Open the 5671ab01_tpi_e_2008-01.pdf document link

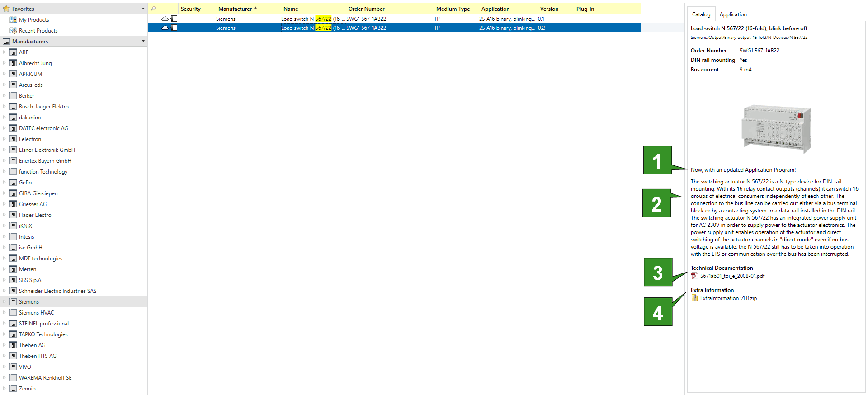(x=732, y=276)
